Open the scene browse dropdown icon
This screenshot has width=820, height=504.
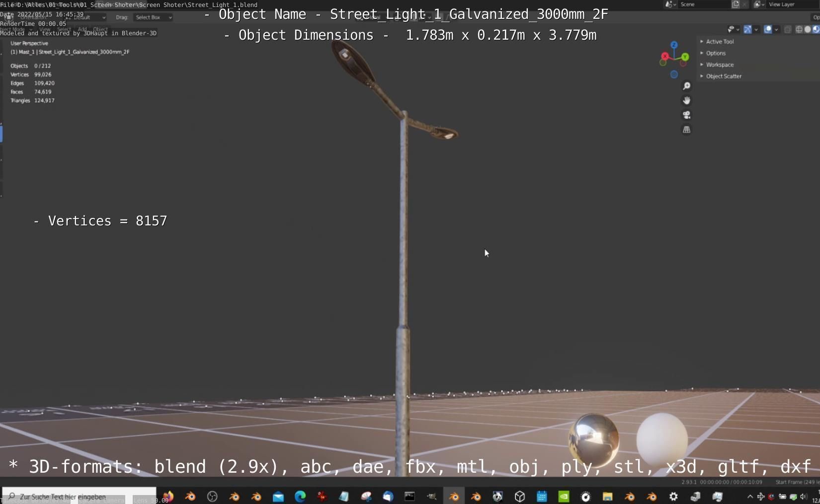click(671, 4)
